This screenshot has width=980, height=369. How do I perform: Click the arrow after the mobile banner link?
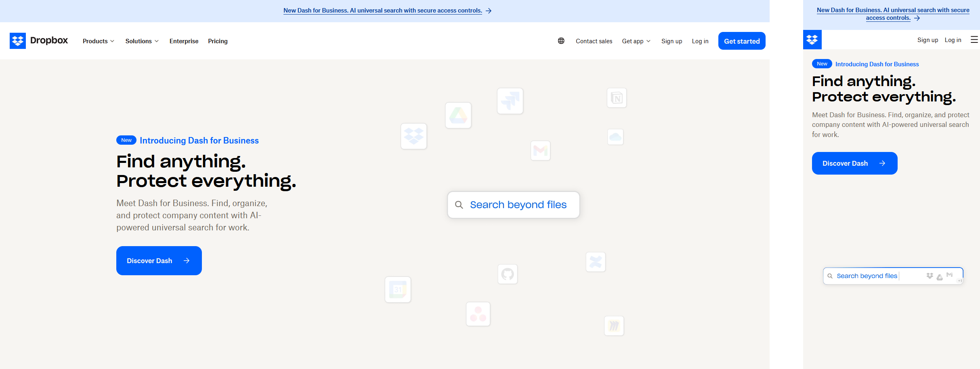coord(917,18)
